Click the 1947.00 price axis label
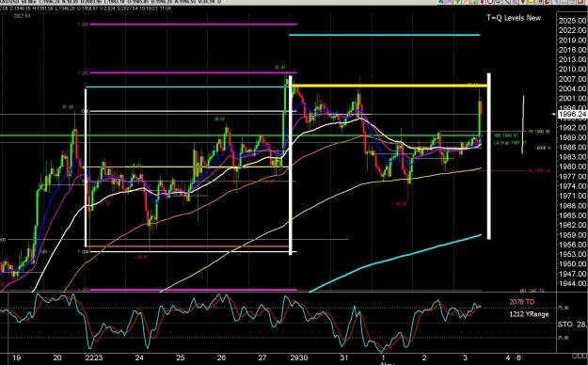The width and height of the screenshot is (588, 365). (573, 274)
